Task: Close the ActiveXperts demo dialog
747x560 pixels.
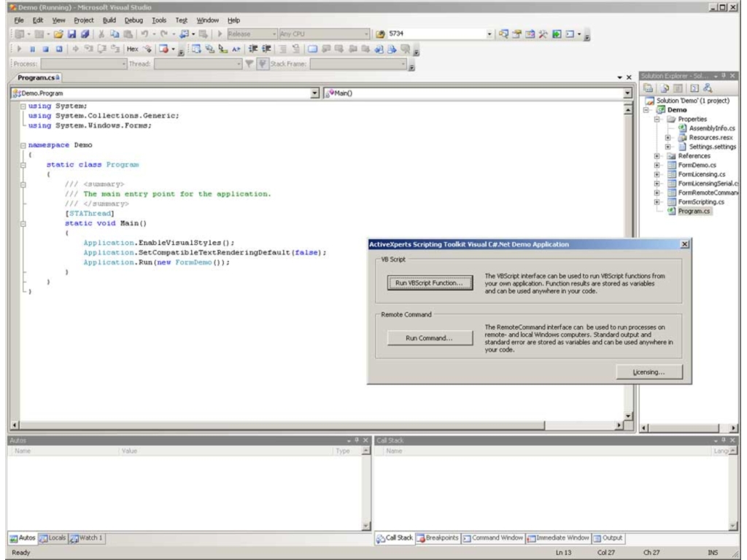Action: [x=684, y=244]
